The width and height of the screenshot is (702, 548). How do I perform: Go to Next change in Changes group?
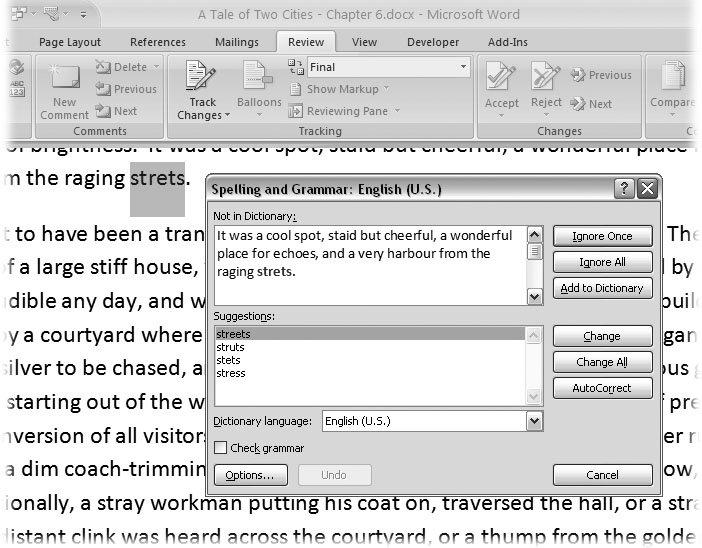[x=592, y=104]
